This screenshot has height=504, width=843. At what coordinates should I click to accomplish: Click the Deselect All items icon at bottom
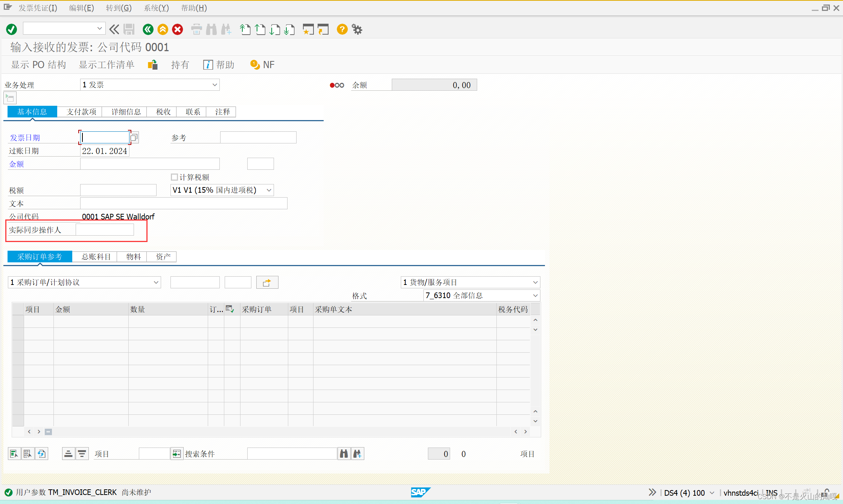click(x=27, y=454)
